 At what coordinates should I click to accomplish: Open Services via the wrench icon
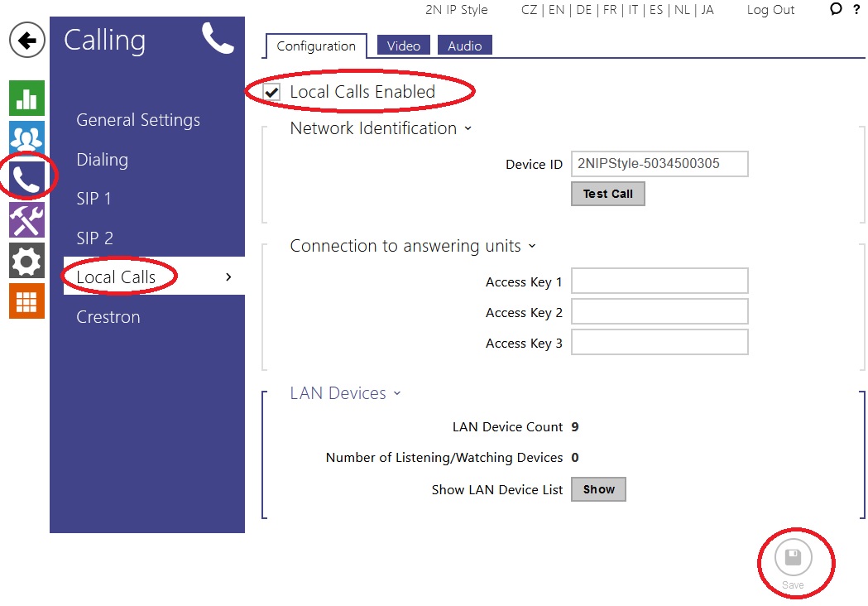26,219
